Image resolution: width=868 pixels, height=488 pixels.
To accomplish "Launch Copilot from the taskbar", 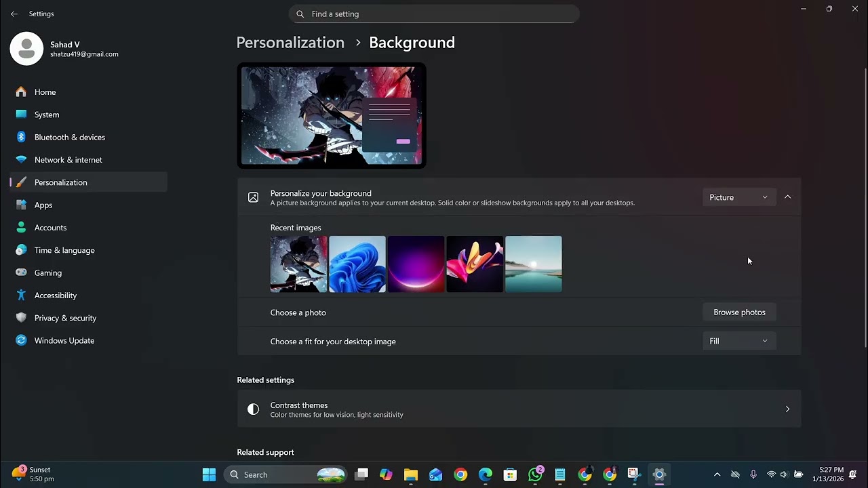I will click(386, 474).
